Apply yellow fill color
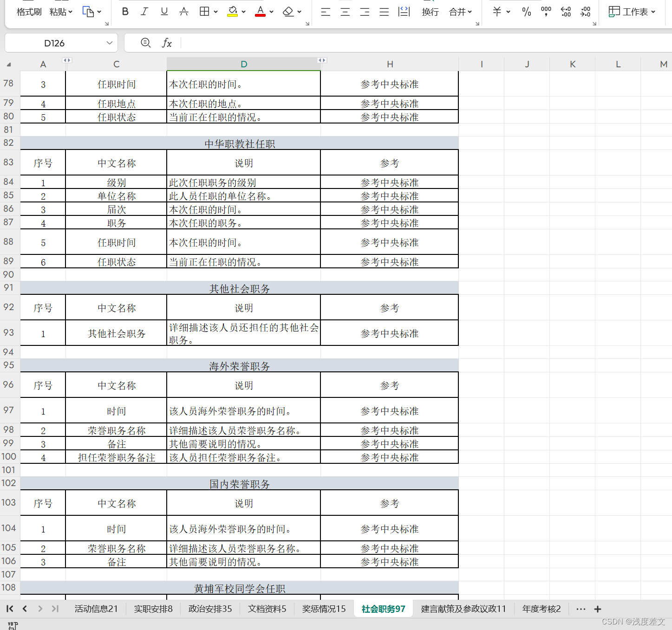Image resolution: width=672 pixels, height=630 pixels. (x=233, y=12)
